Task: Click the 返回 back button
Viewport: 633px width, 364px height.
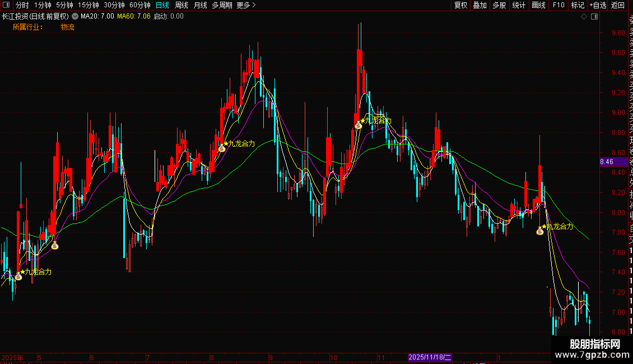Action: pos(618,5)
